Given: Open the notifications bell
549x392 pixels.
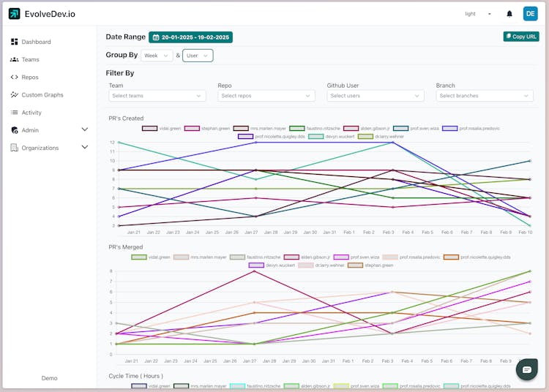Looking at the screenshot, I should (x=509, y=14).
